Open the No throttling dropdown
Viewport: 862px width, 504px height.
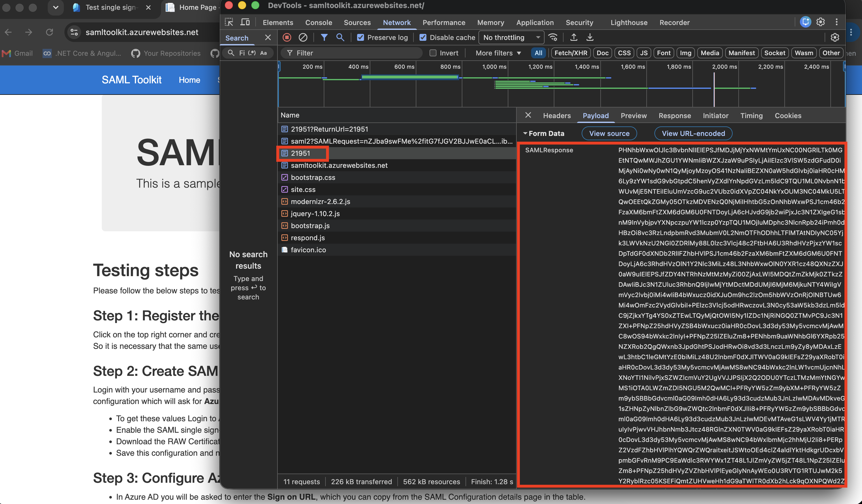[x=512, y=38]
